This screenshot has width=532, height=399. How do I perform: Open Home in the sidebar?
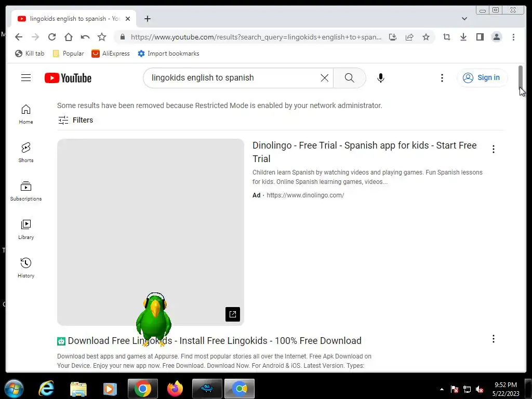point(26,114)
